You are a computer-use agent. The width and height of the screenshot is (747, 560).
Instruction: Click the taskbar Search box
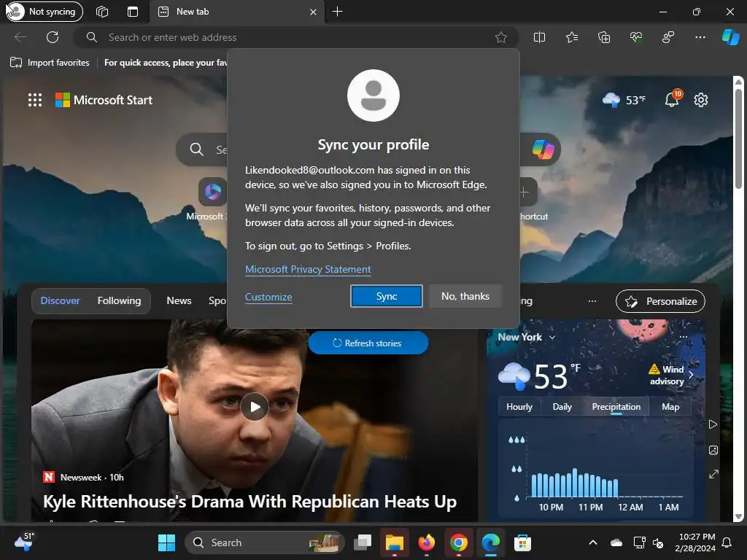pyautogui.click(x=264, y=542)
